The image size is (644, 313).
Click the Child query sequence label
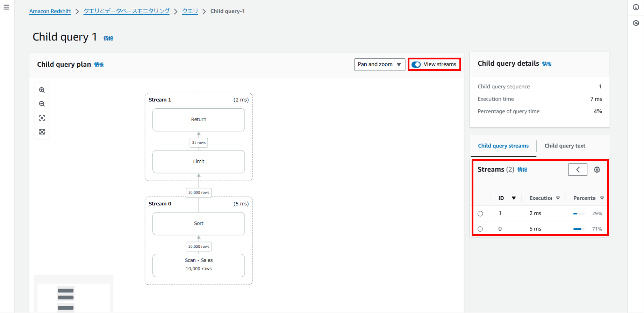503,87
